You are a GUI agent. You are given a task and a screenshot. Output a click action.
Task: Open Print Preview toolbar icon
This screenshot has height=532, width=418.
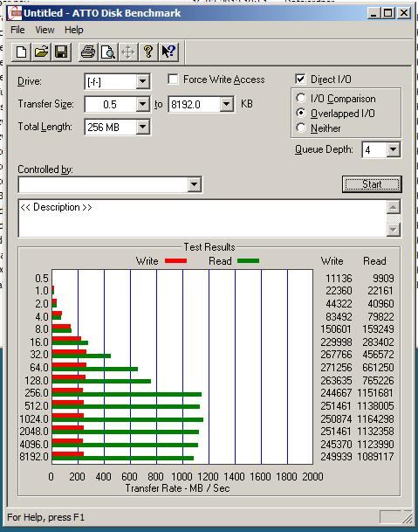coord(108,52)
